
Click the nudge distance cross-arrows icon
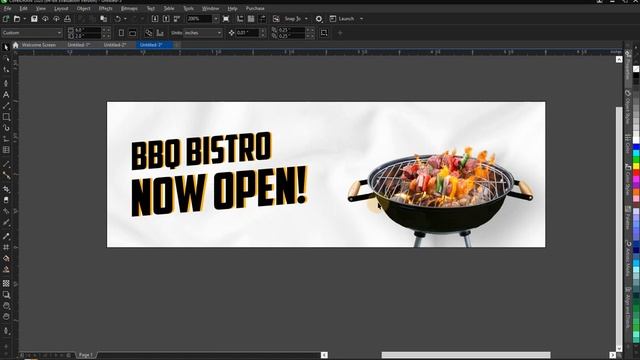click(x=231, y=33)
